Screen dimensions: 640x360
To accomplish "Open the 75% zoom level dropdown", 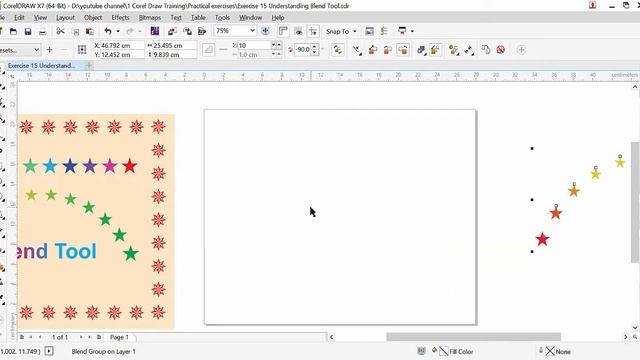I will (x=252, y=31).
